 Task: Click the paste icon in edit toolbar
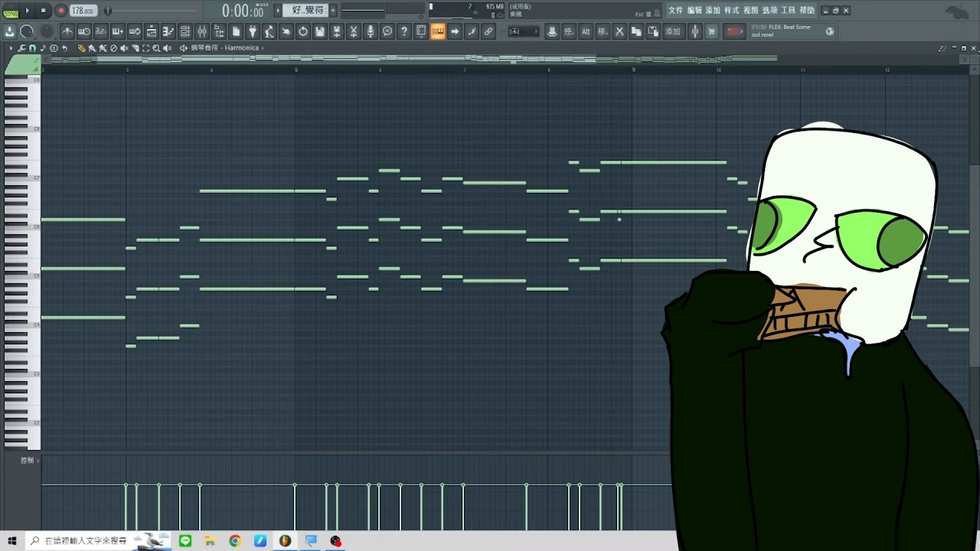point(653,31)
